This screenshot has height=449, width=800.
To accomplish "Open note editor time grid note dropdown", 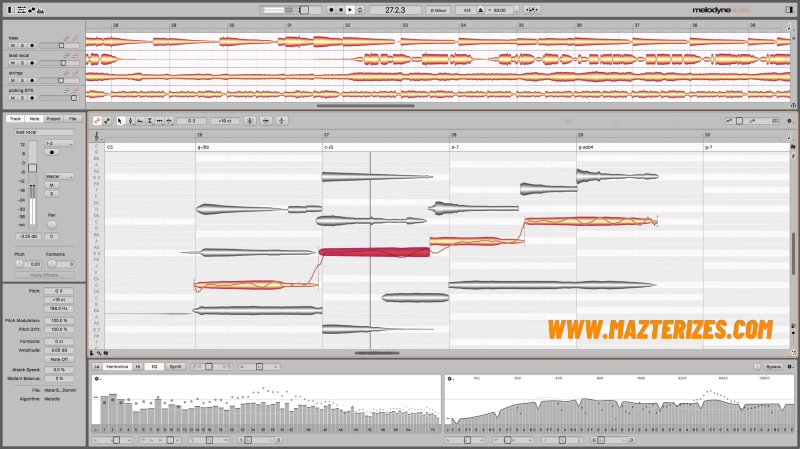I will (789, 136).
